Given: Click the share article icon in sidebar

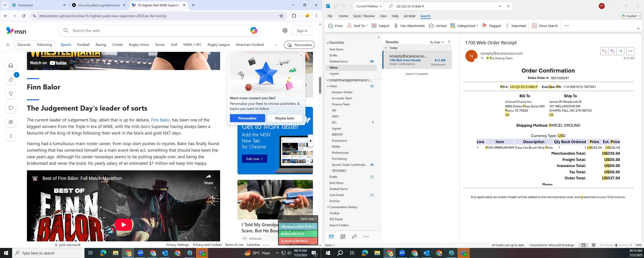Looking at the screenshot, I should (x=11, y=122).
